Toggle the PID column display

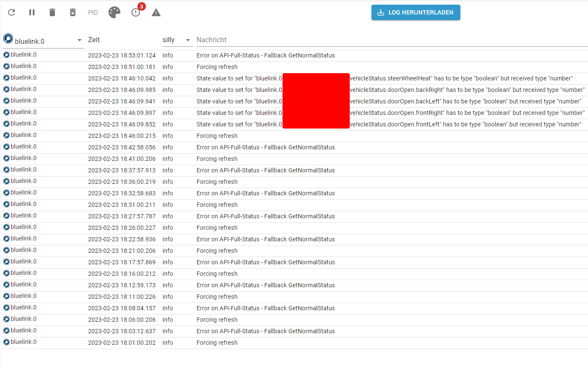tap(93, 12)
